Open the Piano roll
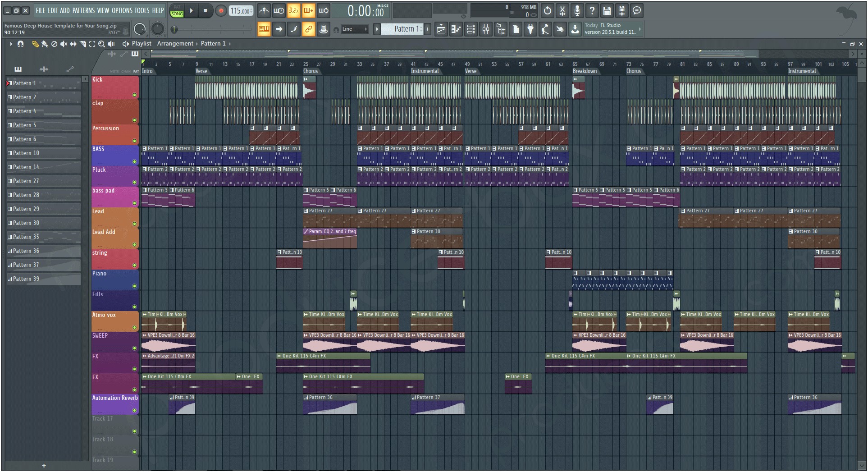 tap(456, 29)
